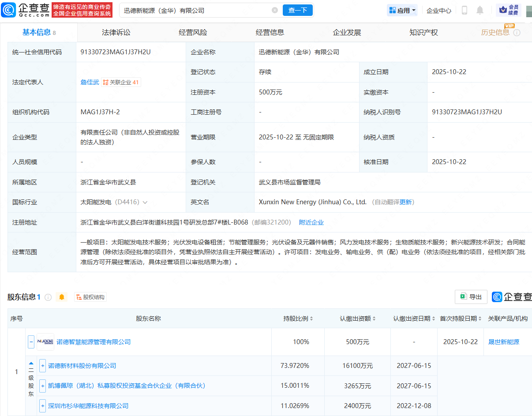This screenshot has width=532, height=416.
Task: Open legal representative 詹佳武 profile link
Action: click(90, 82)
